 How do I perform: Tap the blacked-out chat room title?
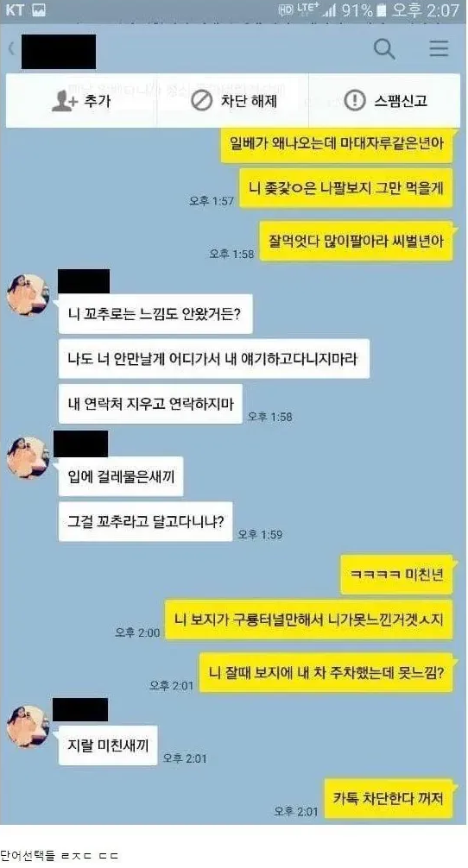[58, 52]
